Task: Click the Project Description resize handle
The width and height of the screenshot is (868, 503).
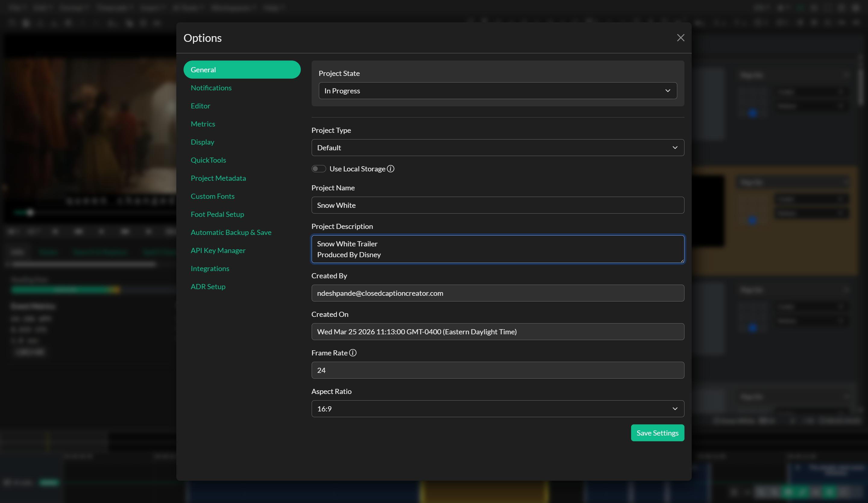Action: click(x=682, y=260)
